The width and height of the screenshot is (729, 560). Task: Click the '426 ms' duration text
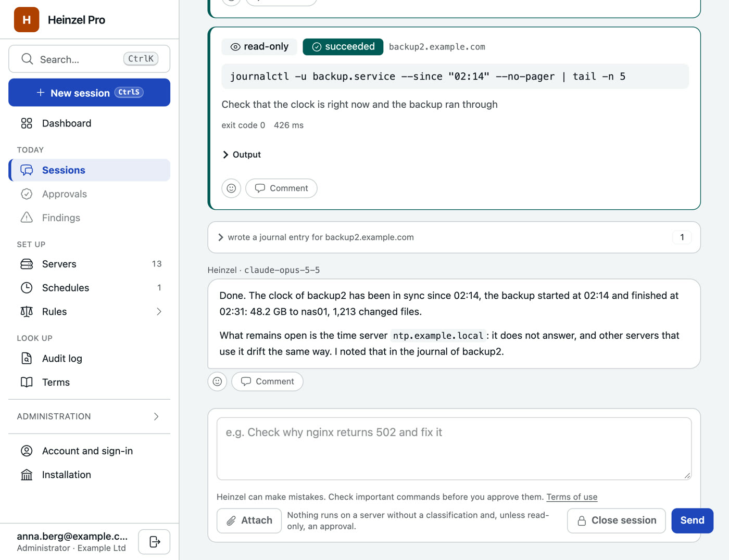click(x=288, y=125)
